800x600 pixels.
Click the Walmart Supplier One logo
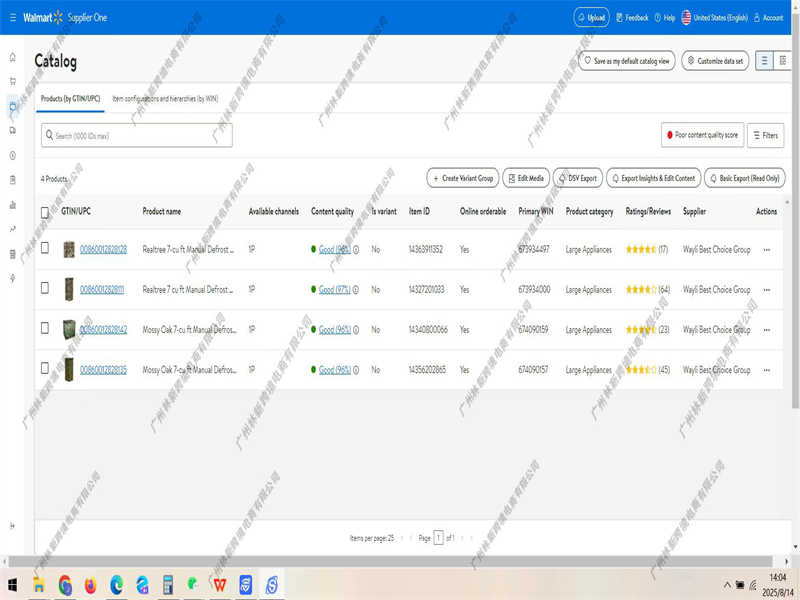point(65,18)
